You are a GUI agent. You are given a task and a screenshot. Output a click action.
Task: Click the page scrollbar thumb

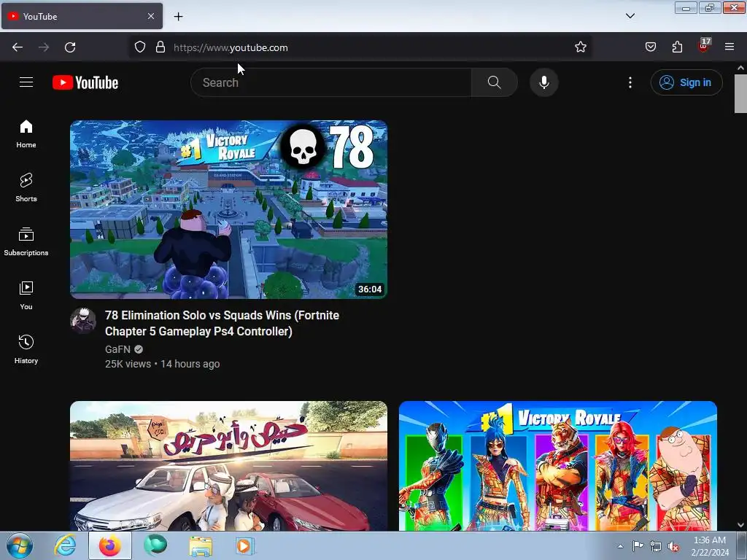[740, 94]
